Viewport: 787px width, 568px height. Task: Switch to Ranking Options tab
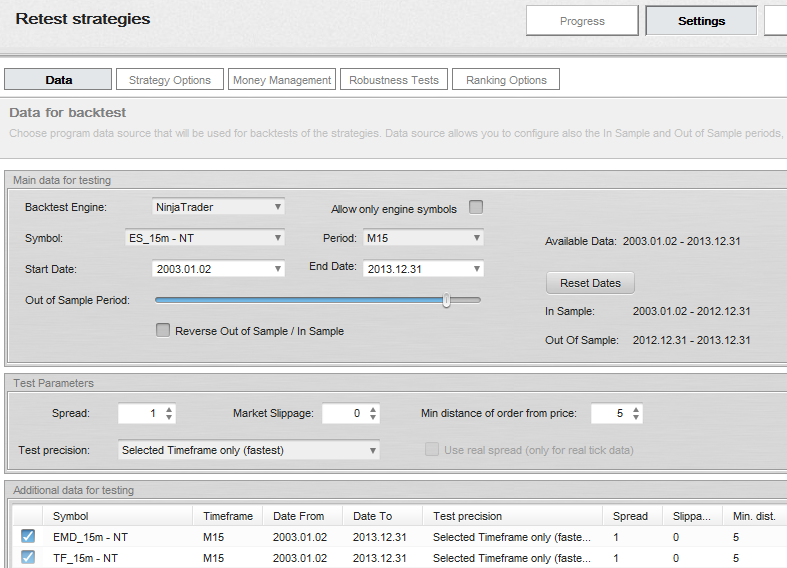506,80
